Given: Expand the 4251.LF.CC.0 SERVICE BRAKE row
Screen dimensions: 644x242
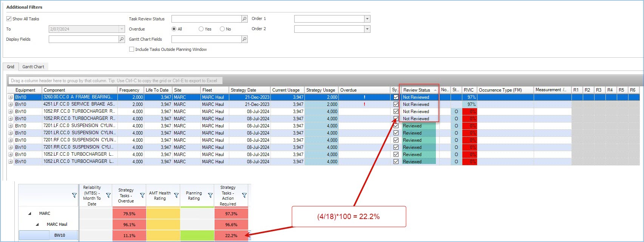Looking at the screenshot, I should point(11,104).
